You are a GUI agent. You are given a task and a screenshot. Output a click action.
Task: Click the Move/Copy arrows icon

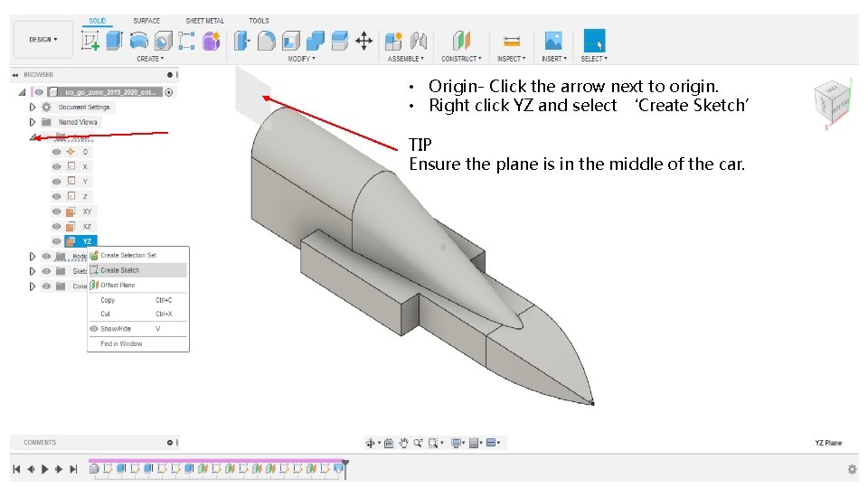tap(363, 41)
